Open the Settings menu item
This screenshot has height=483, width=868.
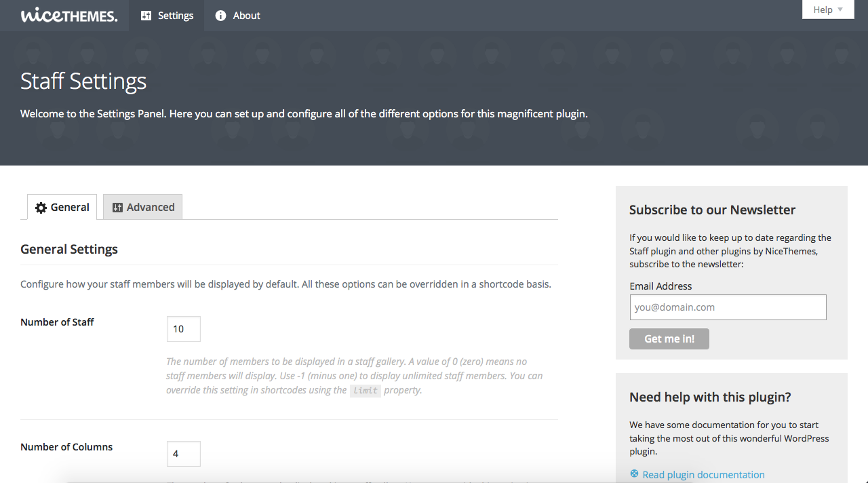click(x=175, y=16)
